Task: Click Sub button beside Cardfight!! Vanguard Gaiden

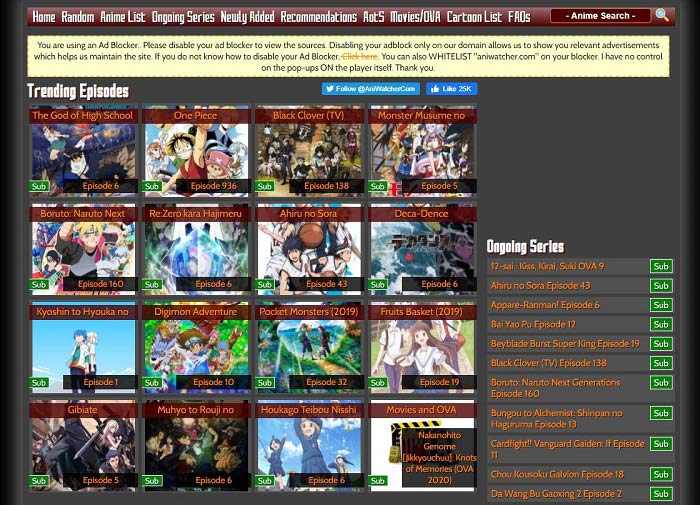Action: [661, 444]
